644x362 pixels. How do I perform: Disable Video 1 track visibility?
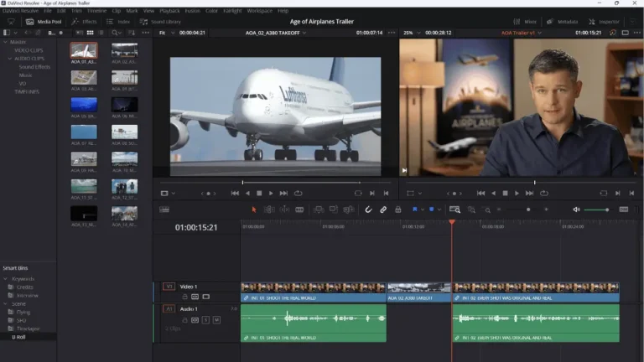coord(205,297)
